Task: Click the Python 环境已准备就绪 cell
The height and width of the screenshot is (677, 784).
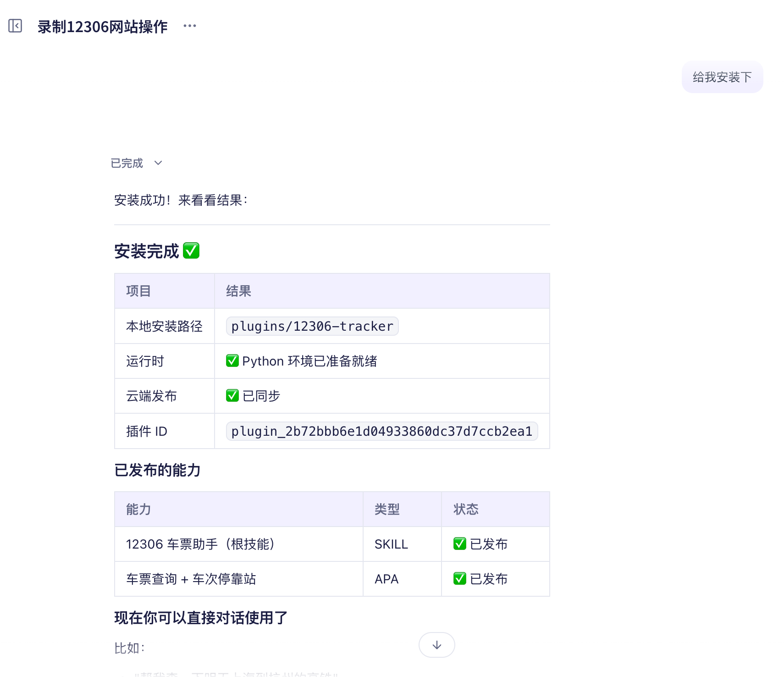Action: tap(382, 361)
